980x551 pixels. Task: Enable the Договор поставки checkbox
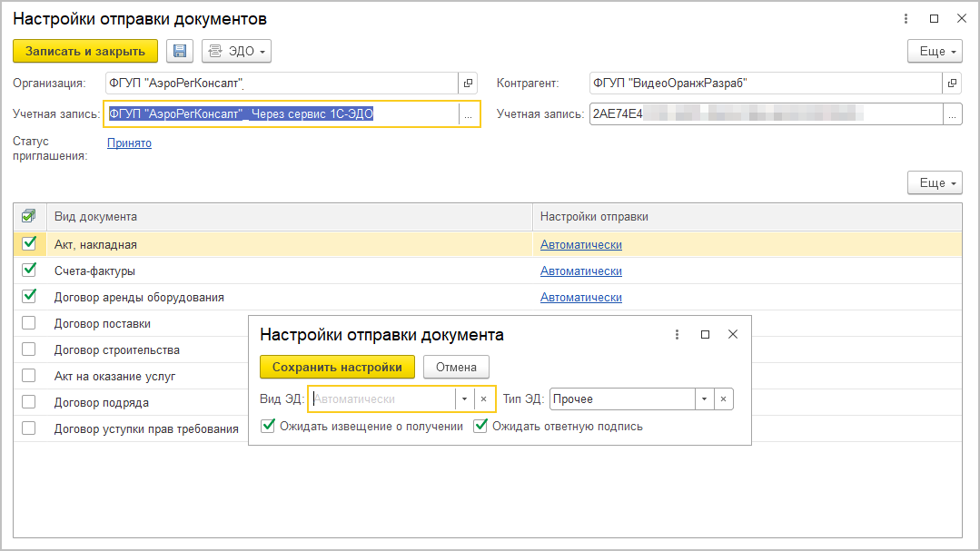tap(29, 323)
